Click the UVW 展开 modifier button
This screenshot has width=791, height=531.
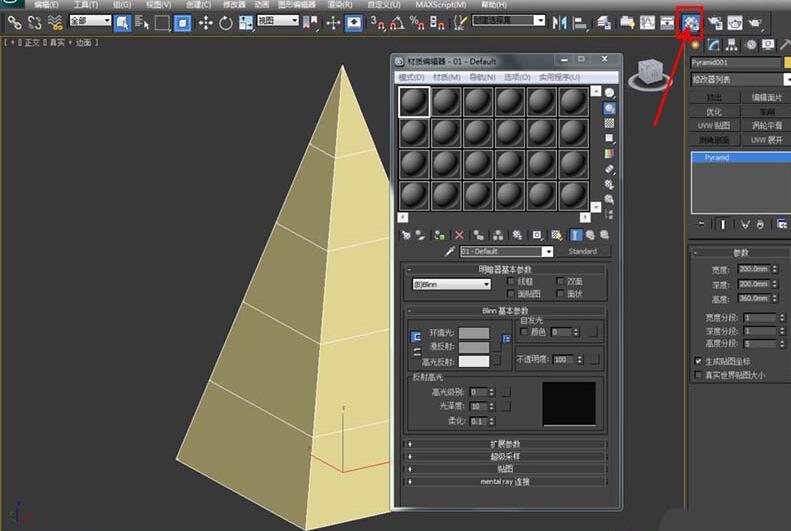click(x=766, y=140)
